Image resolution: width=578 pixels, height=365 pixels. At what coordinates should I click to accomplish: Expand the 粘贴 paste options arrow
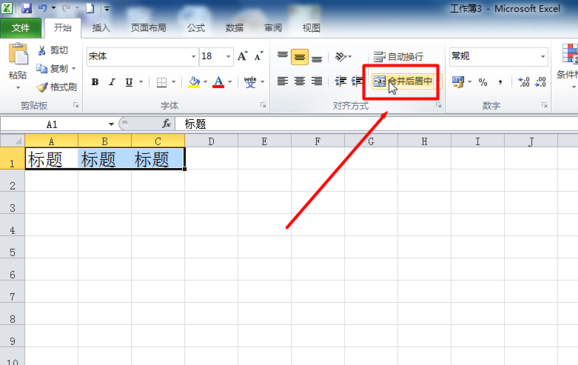(x=18, y=88)
